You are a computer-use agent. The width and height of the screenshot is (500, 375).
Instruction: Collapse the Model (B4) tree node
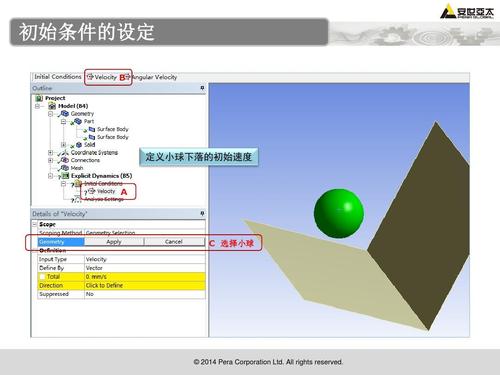click(x=37, y=106)
